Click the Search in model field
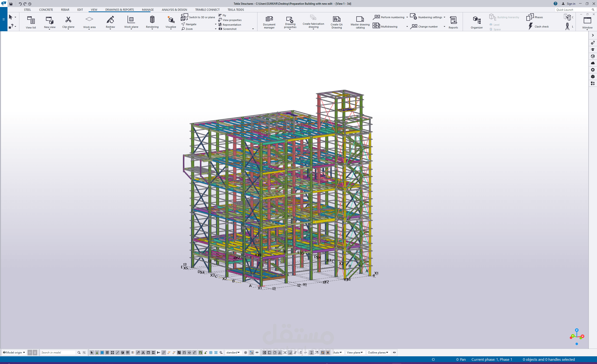The height and width of the screenshot is (364, 597). [58, 352]
